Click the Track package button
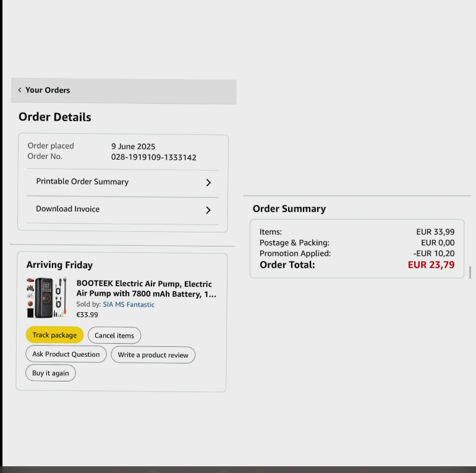This screenshot has height=473, width=476. [x=54, y=335]
